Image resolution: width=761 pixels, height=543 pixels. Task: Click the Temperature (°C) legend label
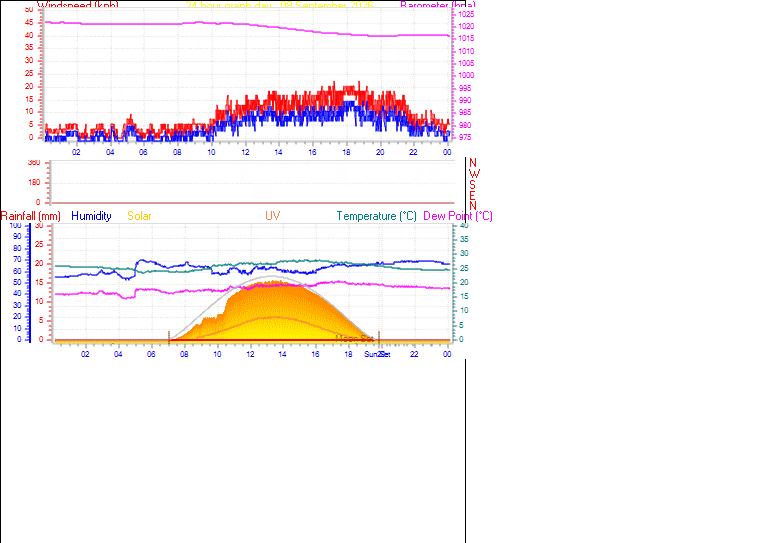[x=377, y=216]
